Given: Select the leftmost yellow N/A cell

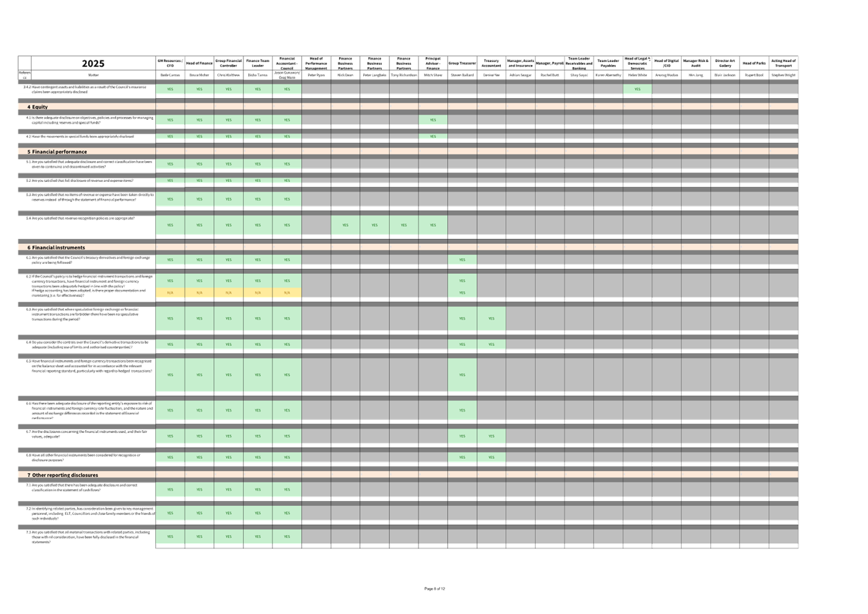Looking at the screenshot, I should (170, 292).
